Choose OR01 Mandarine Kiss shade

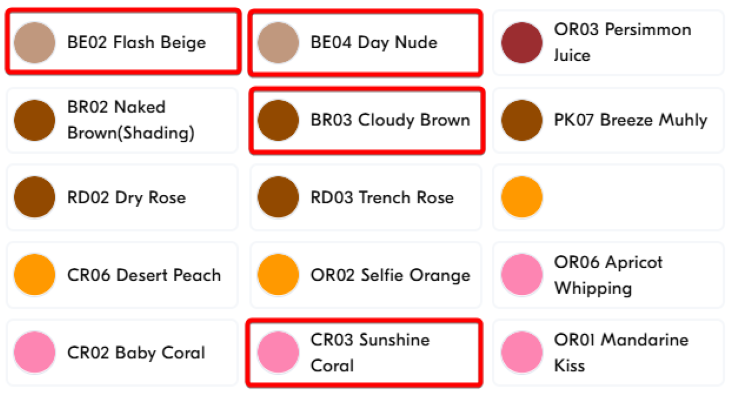608,352
